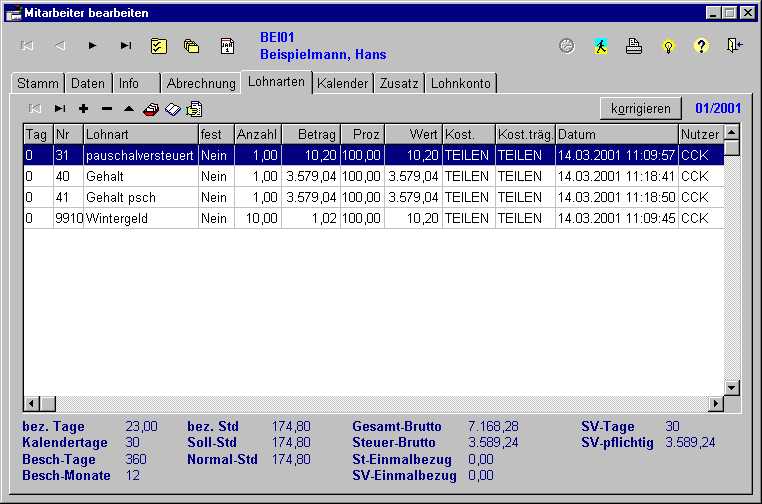
Task: Jump to last employee record
Action: click(126, 46)
